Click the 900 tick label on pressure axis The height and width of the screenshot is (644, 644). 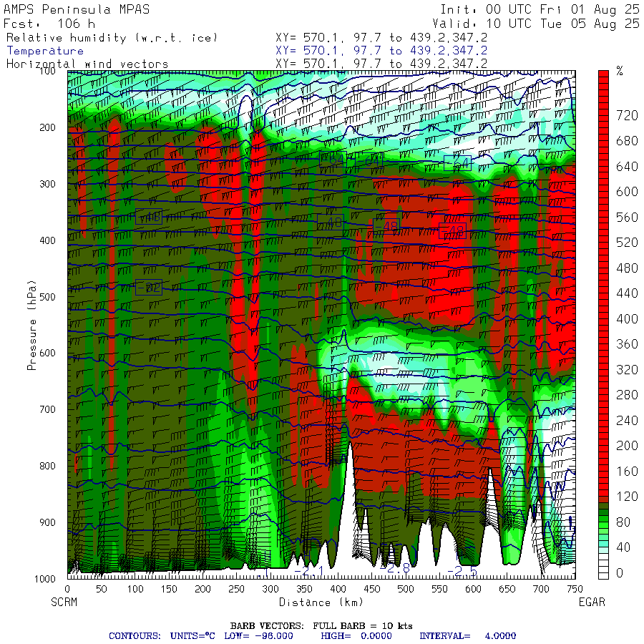pyautogui.click(x=47, y=522)
